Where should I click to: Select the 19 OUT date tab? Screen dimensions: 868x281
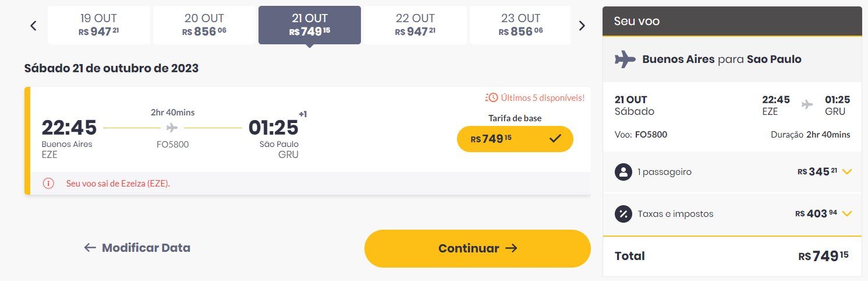[x=99, y=25]
